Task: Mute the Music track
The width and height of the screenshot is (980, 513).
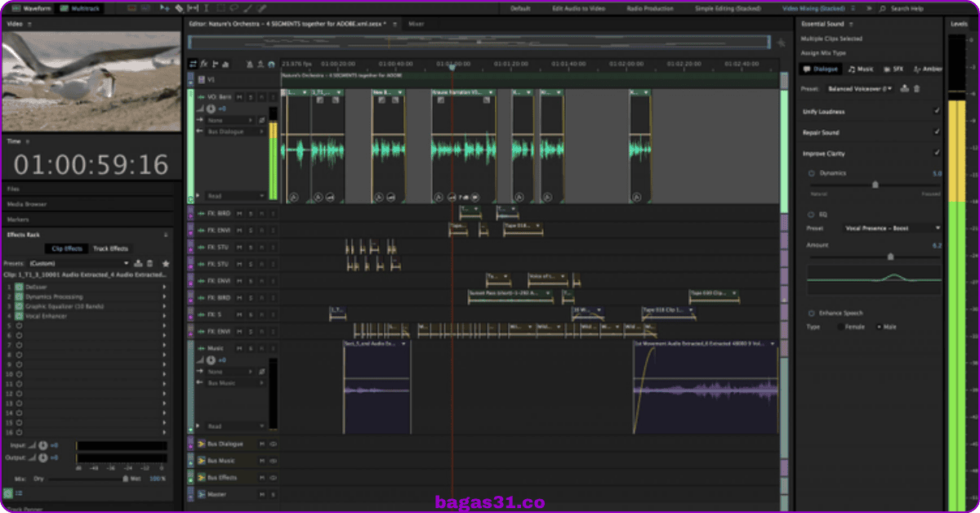Action: click(240, 348)
